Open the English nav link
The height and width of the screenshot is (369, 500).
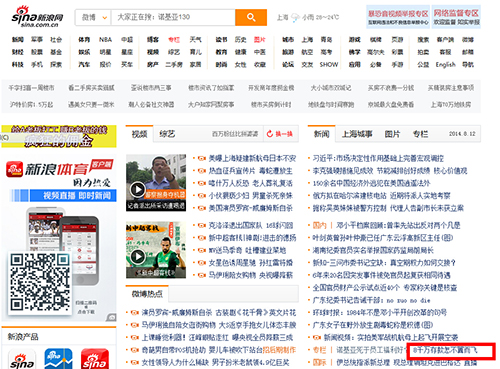(x=445, y=64)
